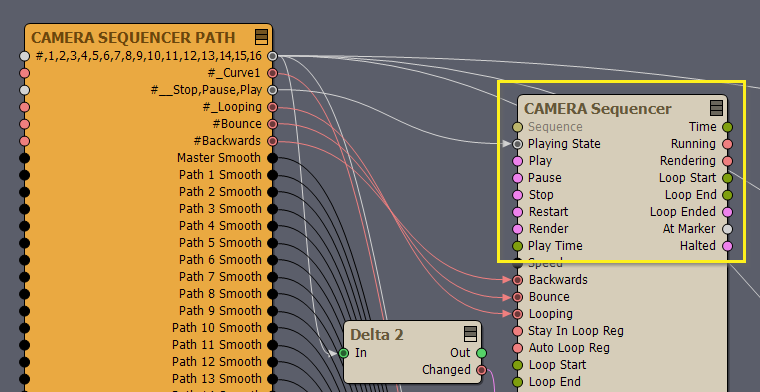The height and width of the screenshot is (392, 760).
Task: Click the Stop trigger port
Action: click(x=518, y=195)
